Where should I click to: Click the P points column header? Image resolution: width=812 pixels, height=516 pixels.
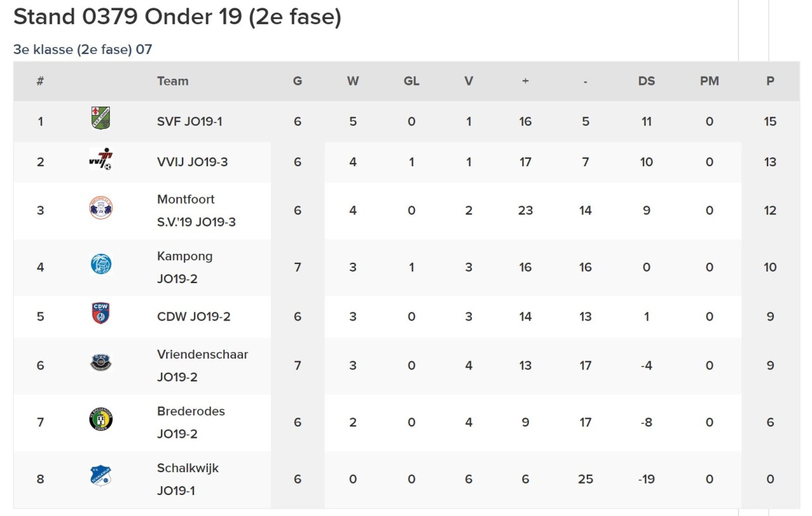770,81
